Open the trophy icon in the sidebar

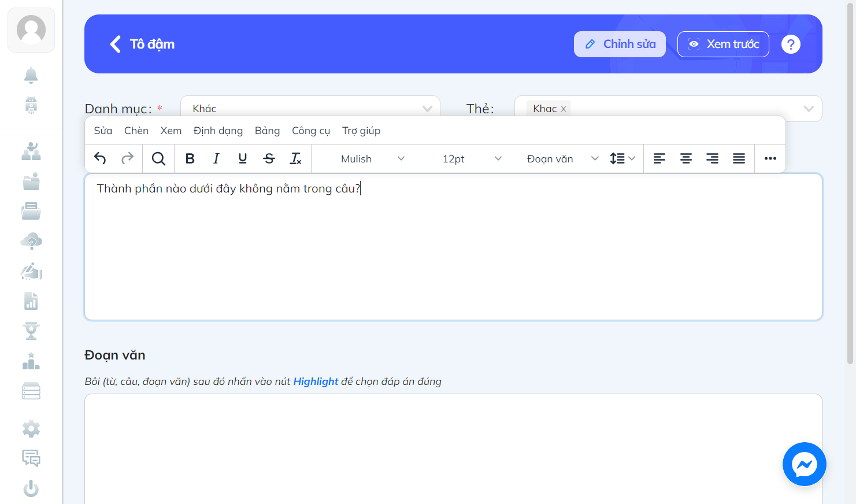(31, 331)
